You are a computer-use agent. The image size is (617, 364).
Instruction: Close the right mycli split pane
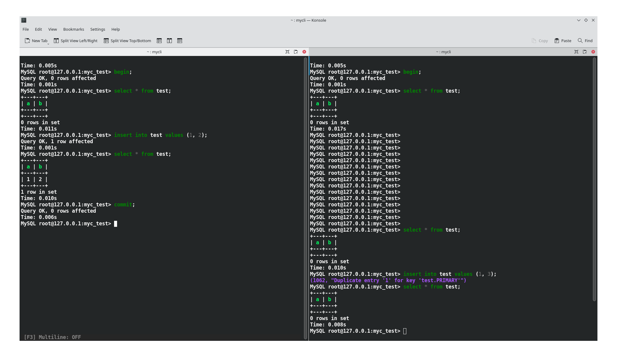pos(593,52)
